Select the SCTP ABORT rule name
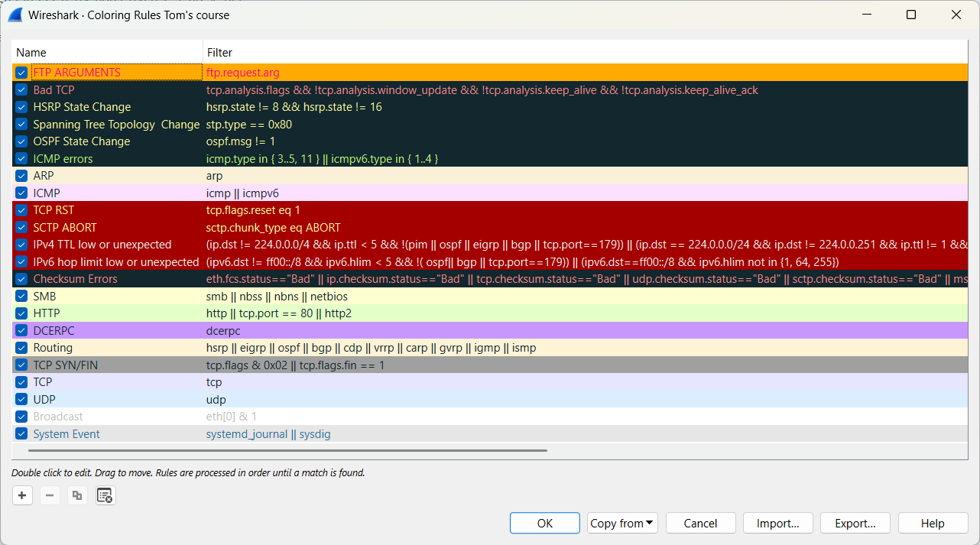The height and width of the screenshot is (545, 980). 65,228
